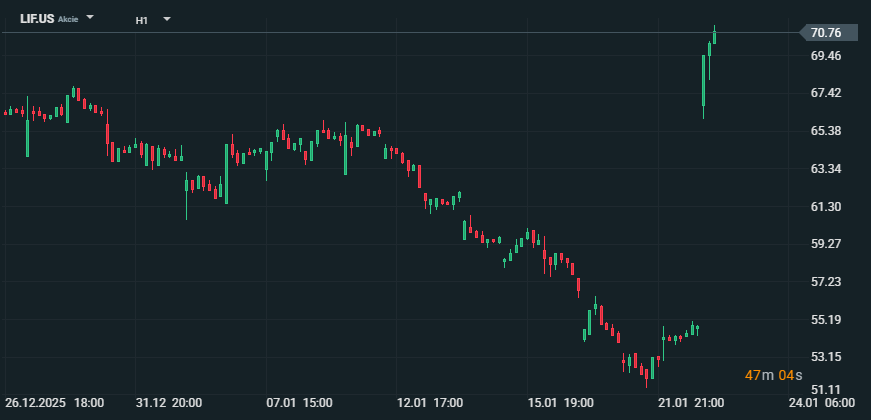Click the 24.01 06:00 time label
The width and height of the screenshot is (871, 420).
coord(820,402)
